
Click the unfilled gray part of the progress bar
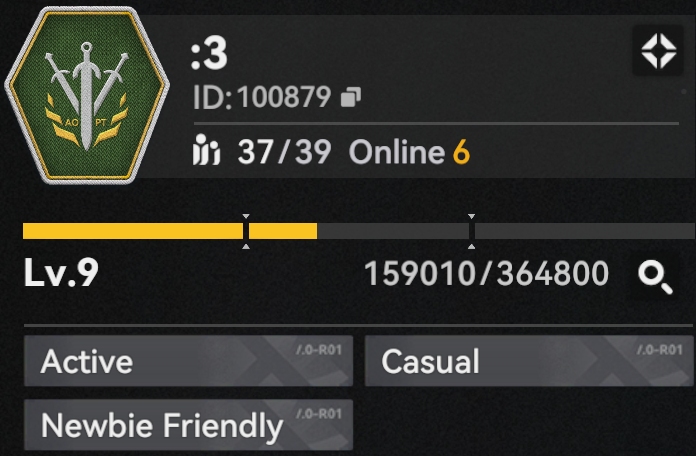coord(506,231)
